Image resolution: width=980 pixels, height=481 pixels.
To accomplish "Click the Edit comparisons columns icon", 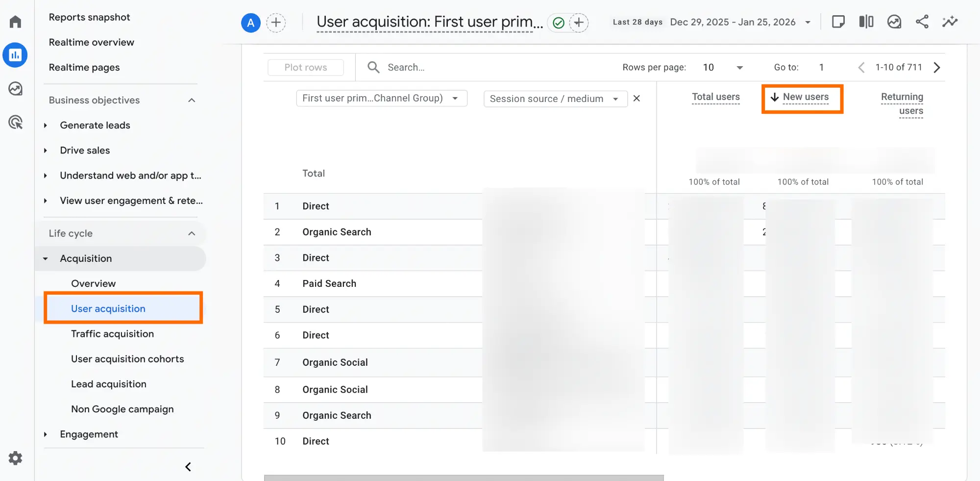I will click(x=866, y=22).
